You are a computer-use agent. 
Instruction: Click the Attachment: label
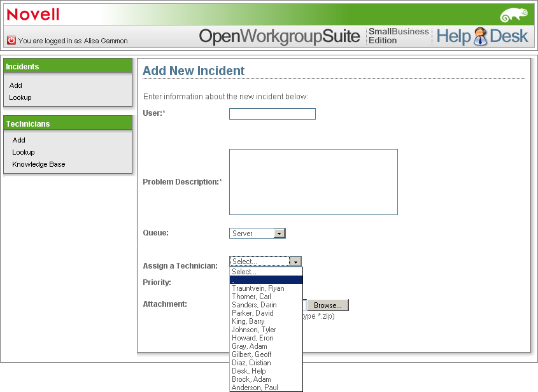point(165,304)
